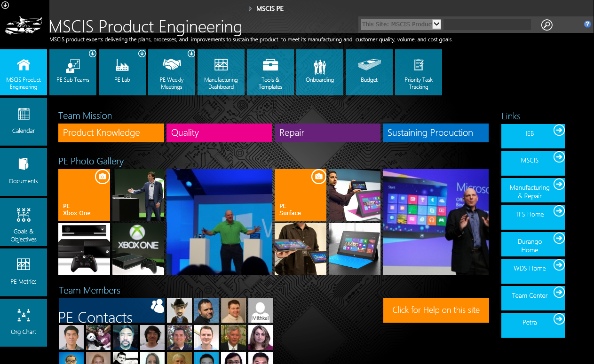Select the orange Product Knowledge tile
Viewport: 594px width, 364px height.
coord(111,133)
